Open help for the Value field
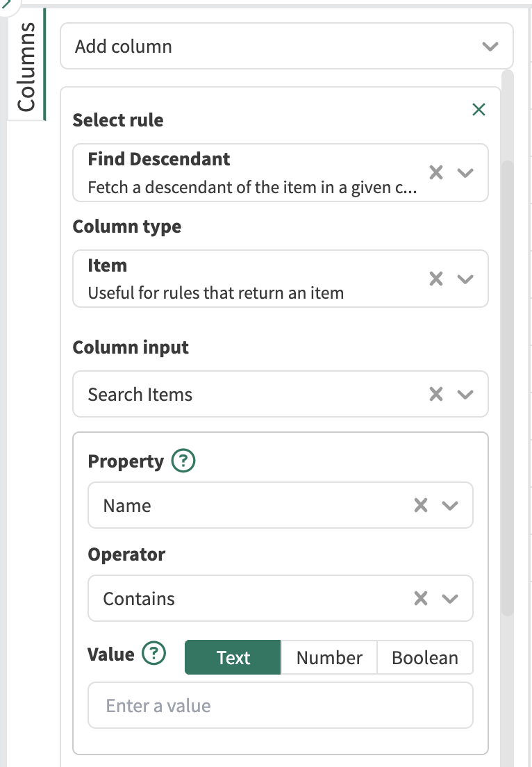The image size is (532, 767). (x=154, y=654)
